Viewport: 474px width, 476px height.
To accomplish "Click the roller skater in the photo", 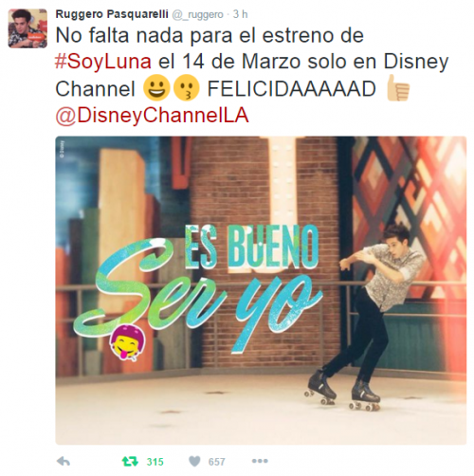I will coord(370,316).
